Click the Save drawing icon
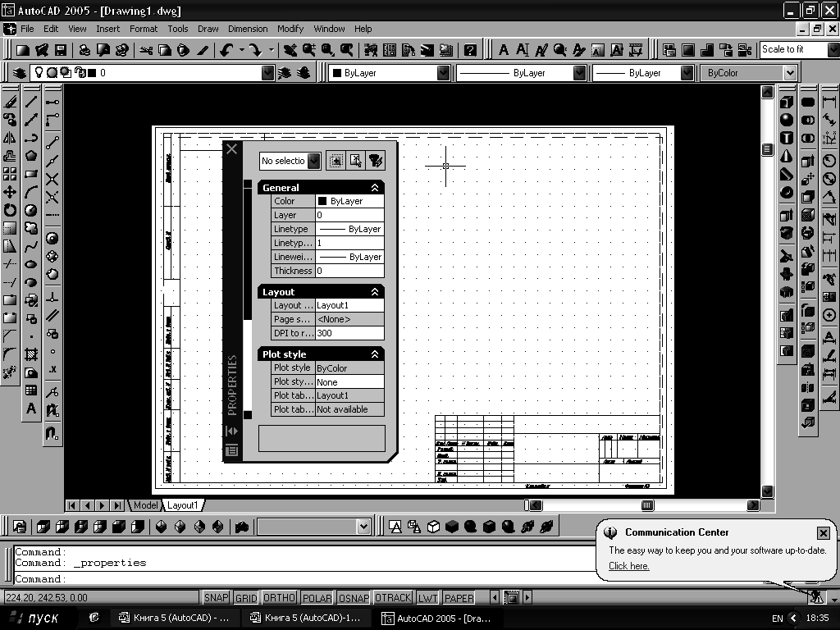The image size is (840, 630). coord(61,50)
